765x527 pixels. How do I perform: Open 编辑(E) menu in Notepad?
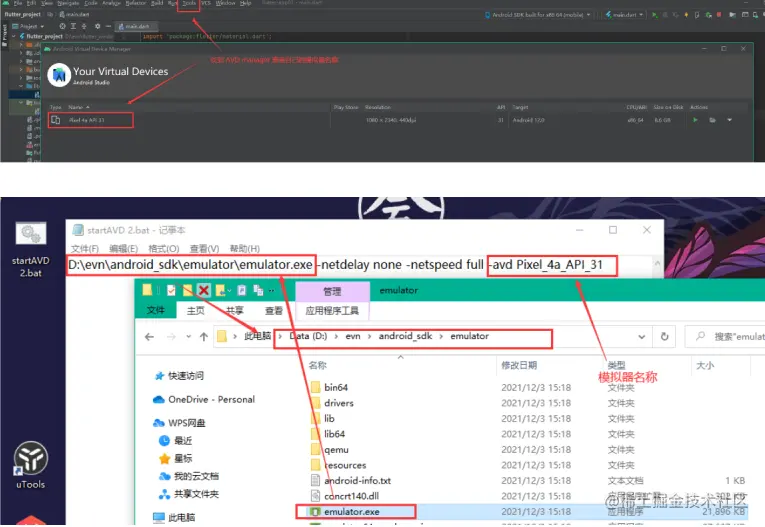point(123,248)
